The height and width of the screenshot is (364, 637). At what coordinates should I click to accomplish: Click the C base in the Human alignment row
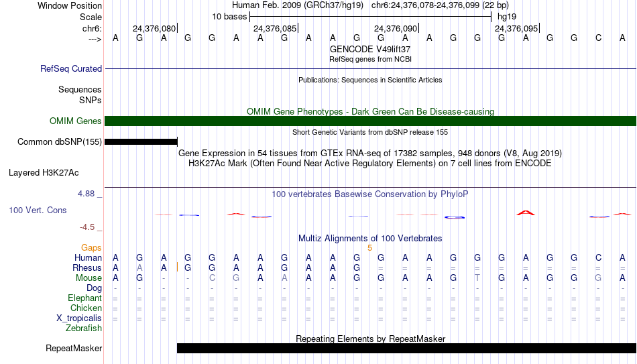click(598, 258)
